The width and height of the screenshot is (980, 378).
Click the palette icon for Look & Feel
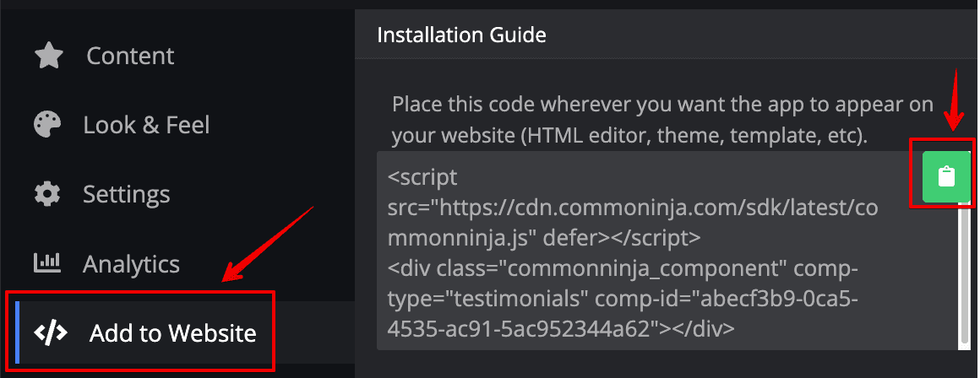click(47, 125)
